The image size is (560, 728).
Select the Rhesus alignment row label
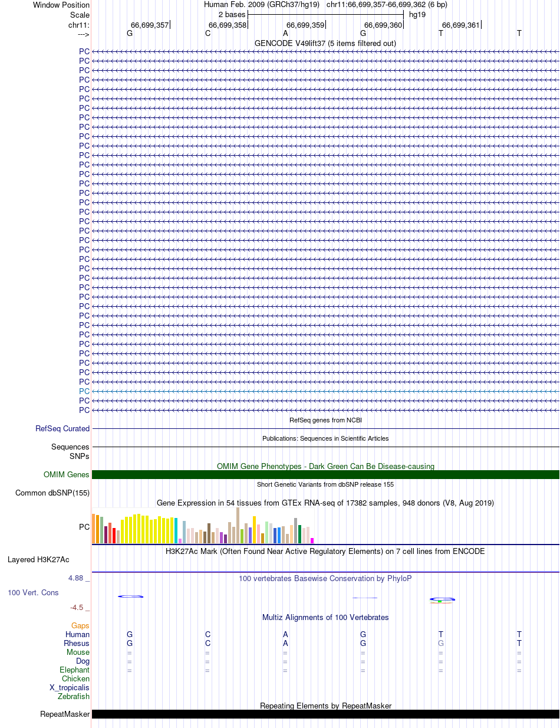click(x=77, y=644)
